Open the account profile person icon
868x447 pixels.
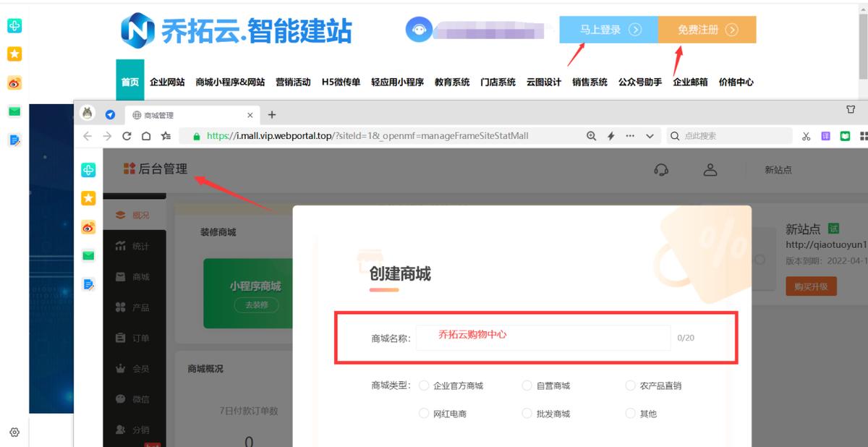point(710,169)
